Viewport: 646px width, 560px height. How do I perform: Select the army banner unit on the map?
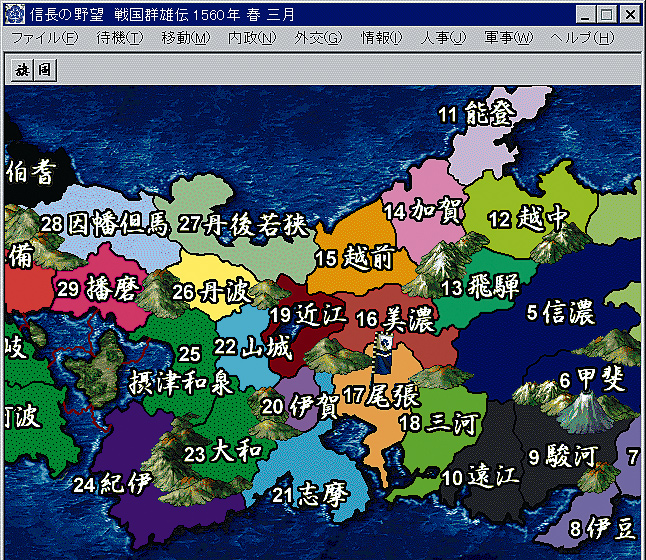(383, 353)
